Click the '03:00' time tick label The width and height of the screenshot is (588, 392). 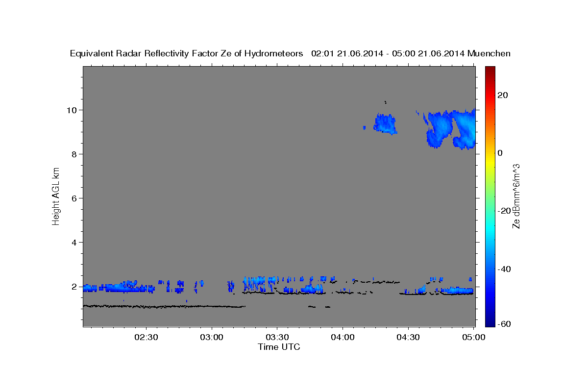[212, 338]
